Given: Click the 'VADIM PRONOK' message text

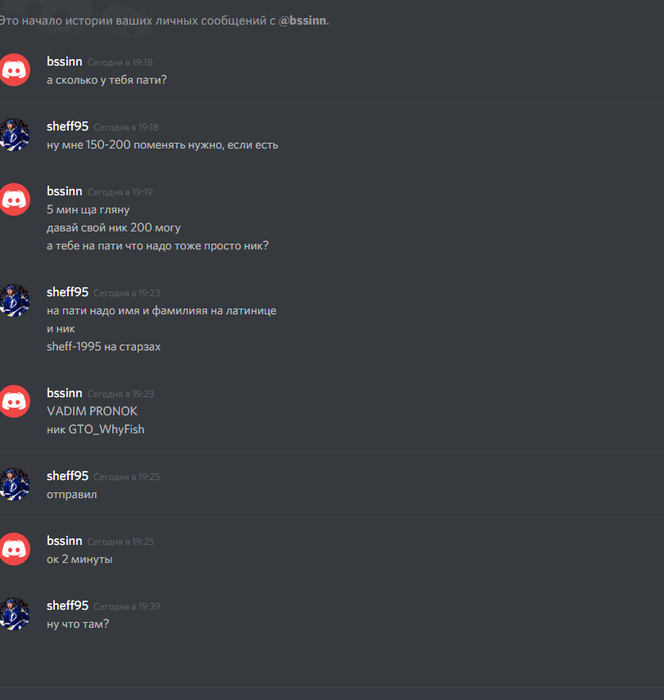Looking at the screenshot, I should tap(92, 411).
